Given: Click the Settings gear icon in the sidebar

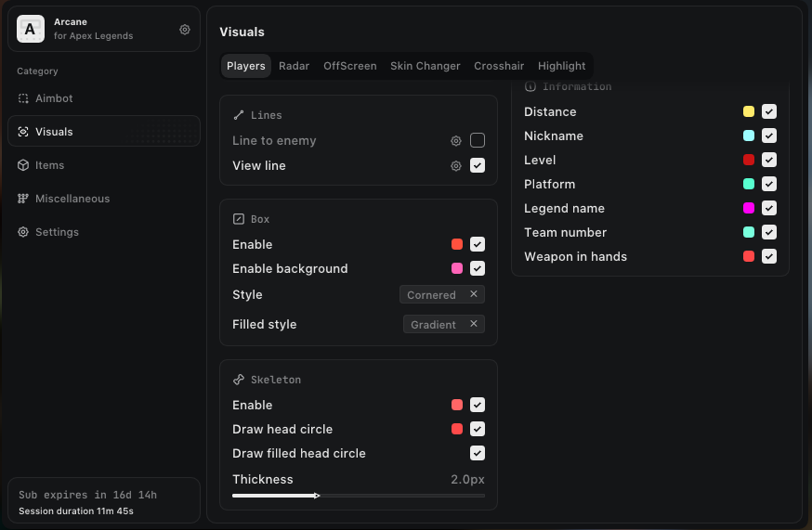Looking at the screenshot, I should click(x=23, y=232).
